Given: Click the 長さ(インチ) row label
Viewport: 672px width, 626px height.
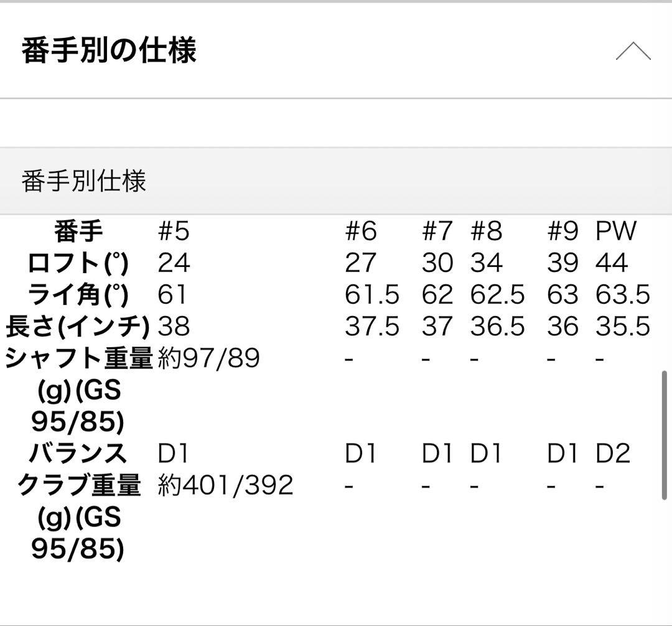Looking at the screenshot, I should click(x=78, y=327).
